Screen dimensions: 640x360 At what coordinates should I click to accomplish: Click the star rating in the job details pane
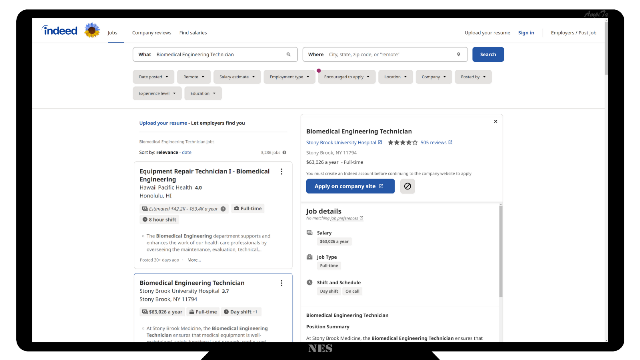pos(402,142)
